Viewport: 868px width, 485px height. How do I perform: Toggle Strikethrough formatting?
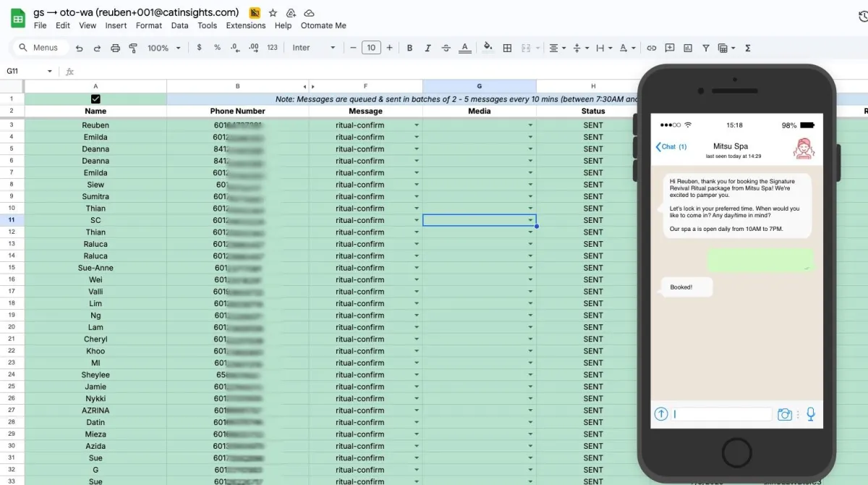[x=446, y=48]
